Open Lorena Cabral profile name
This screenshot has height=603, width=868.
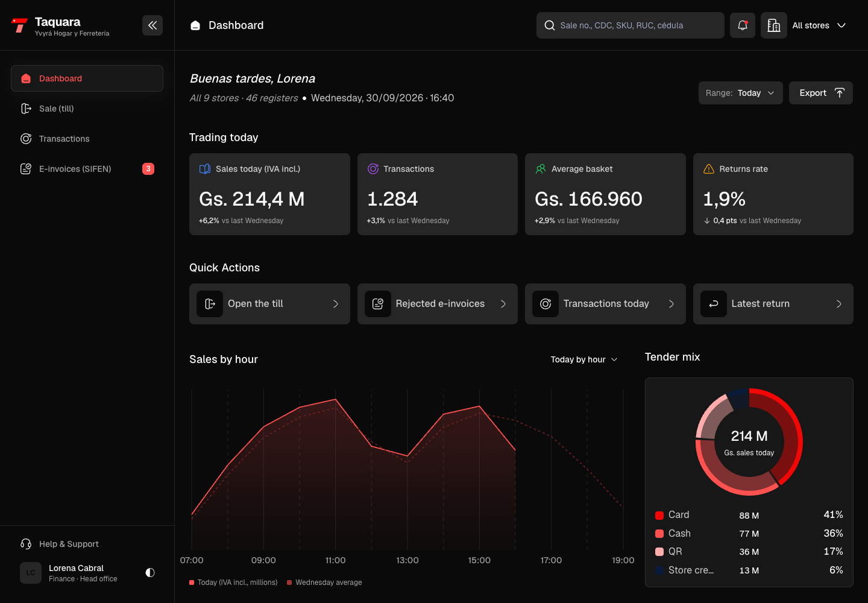tap(76, 568)
